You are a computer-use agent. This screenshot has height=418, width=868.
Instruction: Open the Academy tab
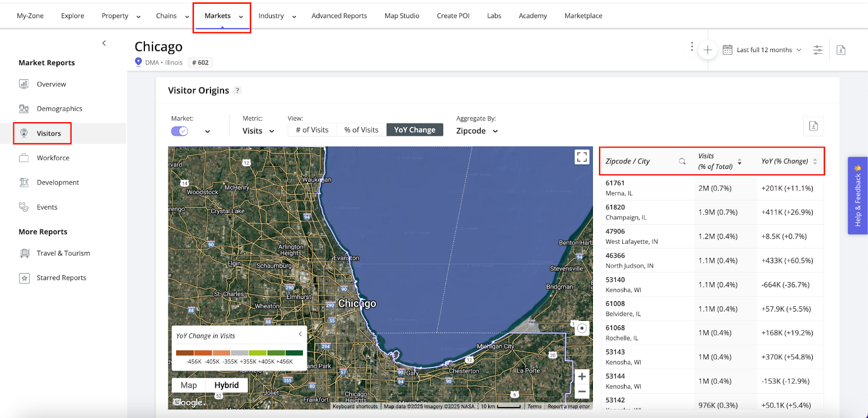pyautogui.click(x=533, y=16)
